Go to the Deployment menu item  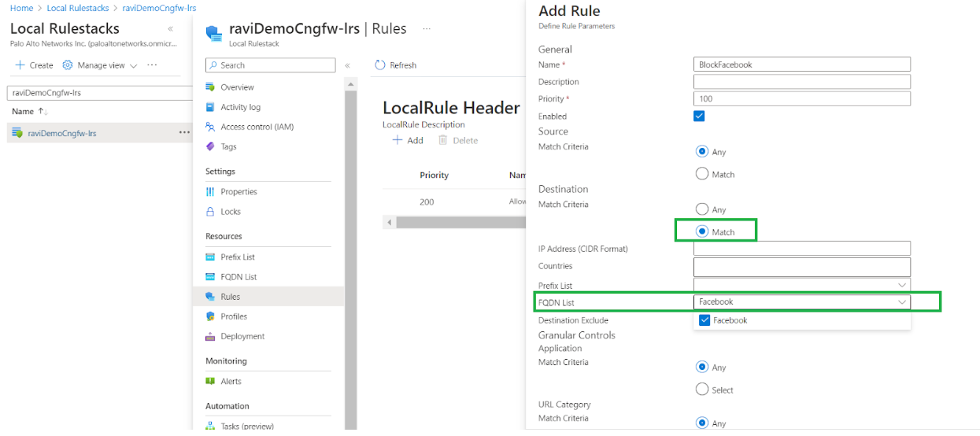point(242,336)
